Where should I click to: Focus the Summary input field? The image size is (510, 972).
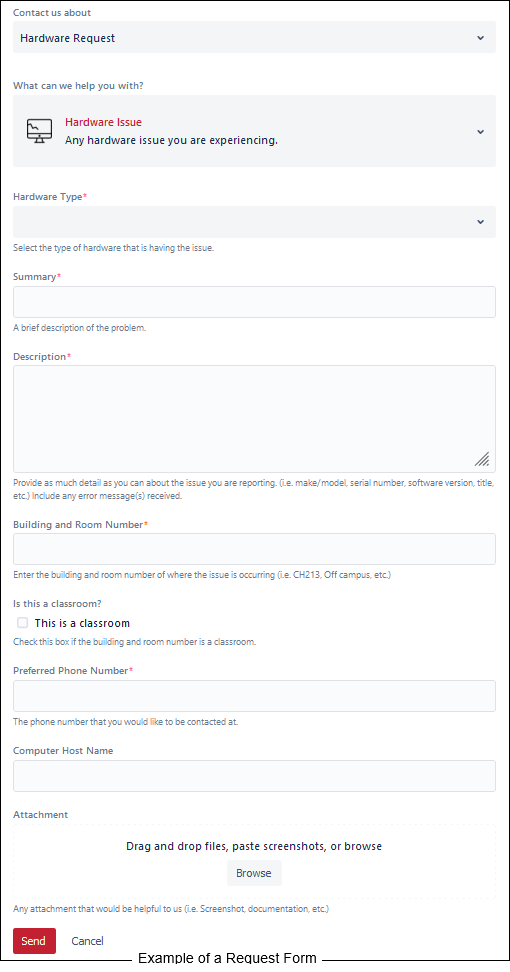tap(254, 302)
